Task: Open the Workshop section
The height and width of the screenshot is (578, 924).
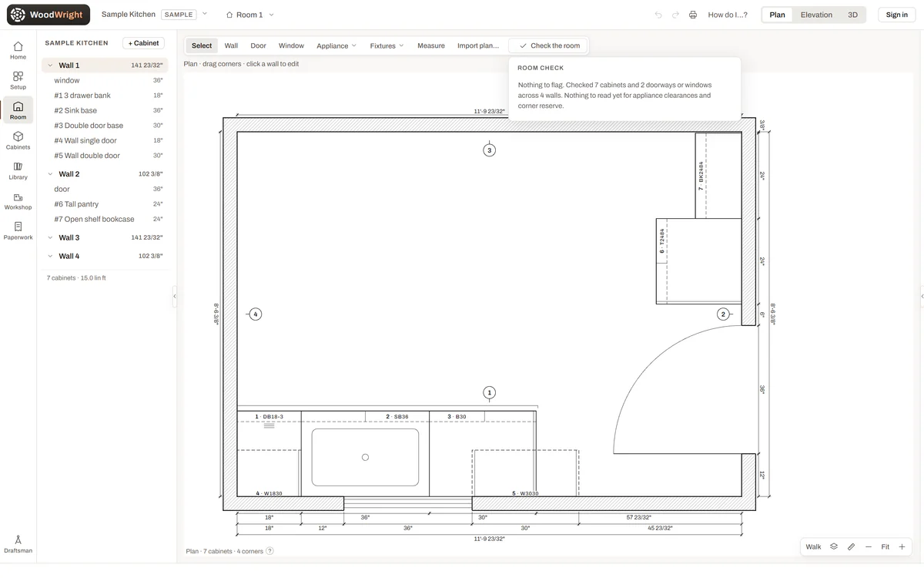Action: point(18,200)
